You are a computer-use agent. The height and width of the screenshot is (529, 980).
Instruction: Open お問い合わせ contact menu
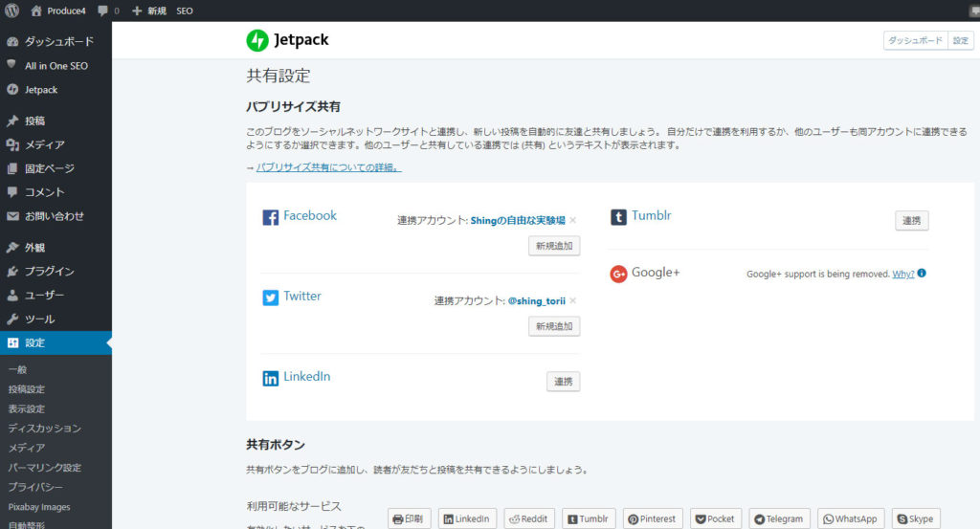(56, 216)
